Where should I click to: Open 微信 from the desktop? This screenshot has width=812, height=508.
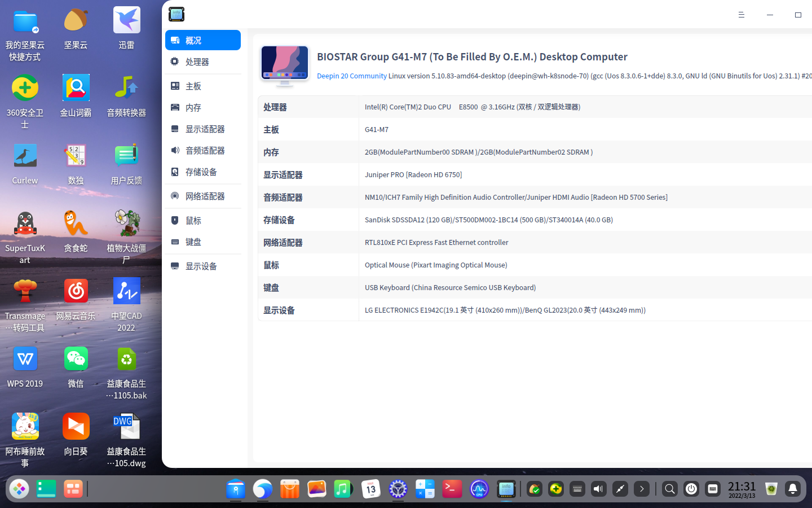tap(76, 358)
